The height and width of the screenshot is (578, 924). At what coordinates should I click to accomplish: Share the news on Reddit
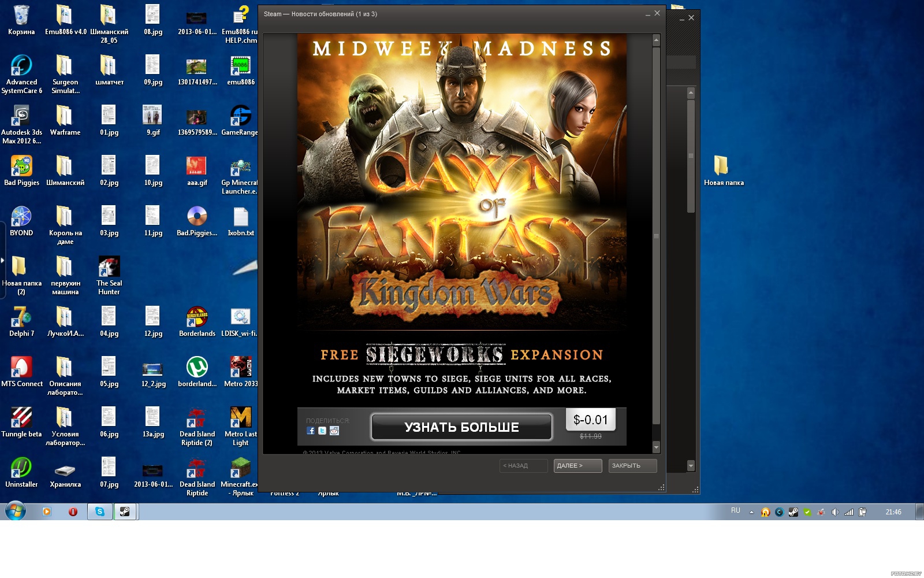click(334, 431)
